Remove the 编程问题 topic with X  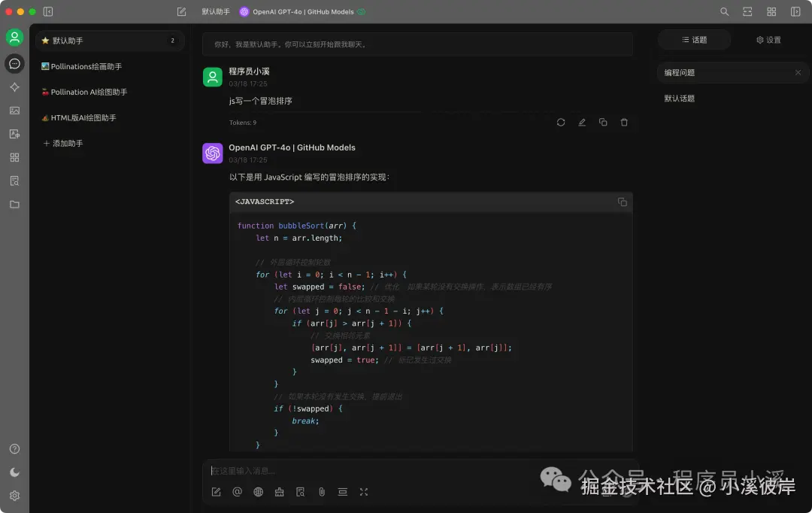tap(798, 72)
